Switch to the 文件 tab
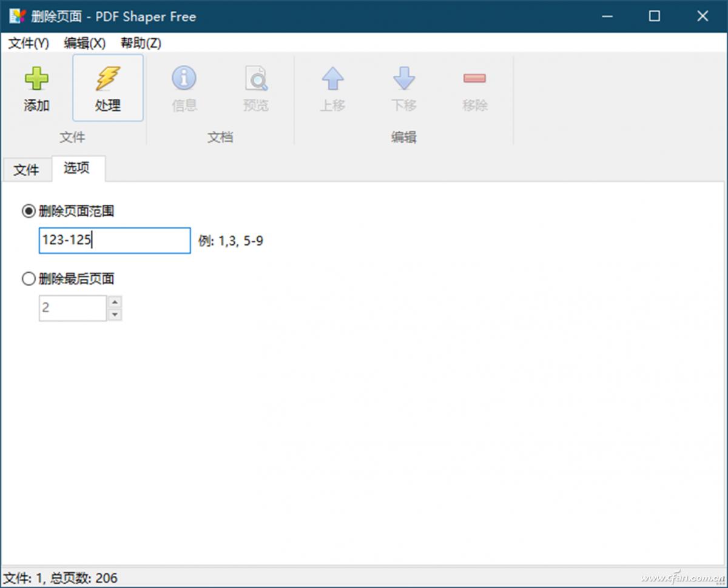 27,170
